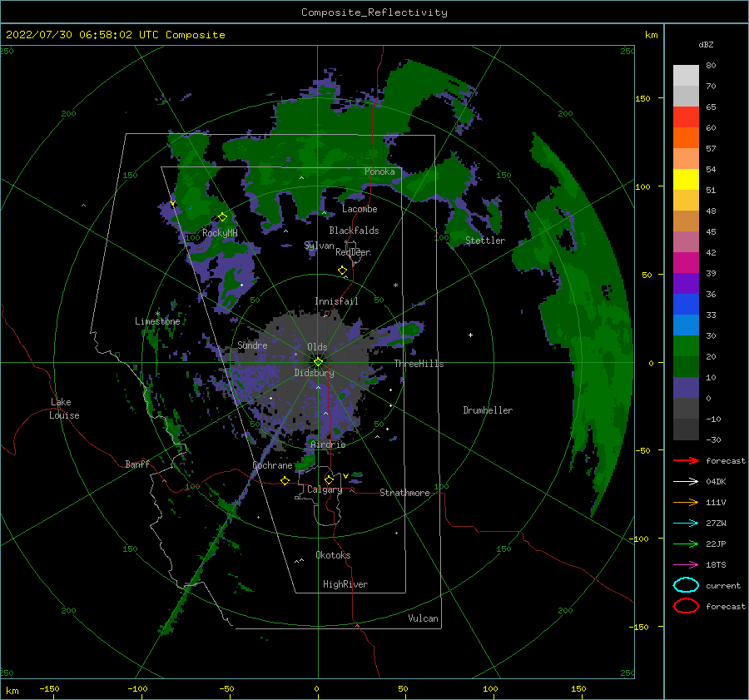Click the Limestone label
This screenshot has width=749, height=700.
(x=157, y=321)
